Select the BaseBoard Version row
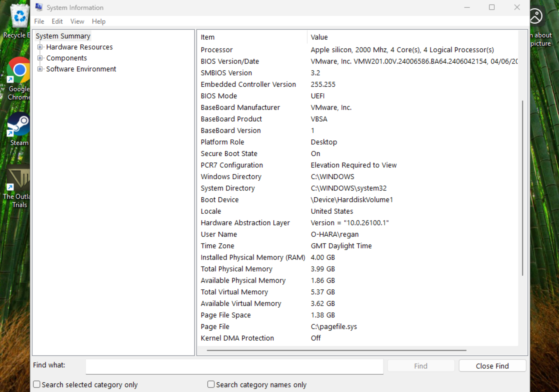The image size is (559, 392). 358,130
